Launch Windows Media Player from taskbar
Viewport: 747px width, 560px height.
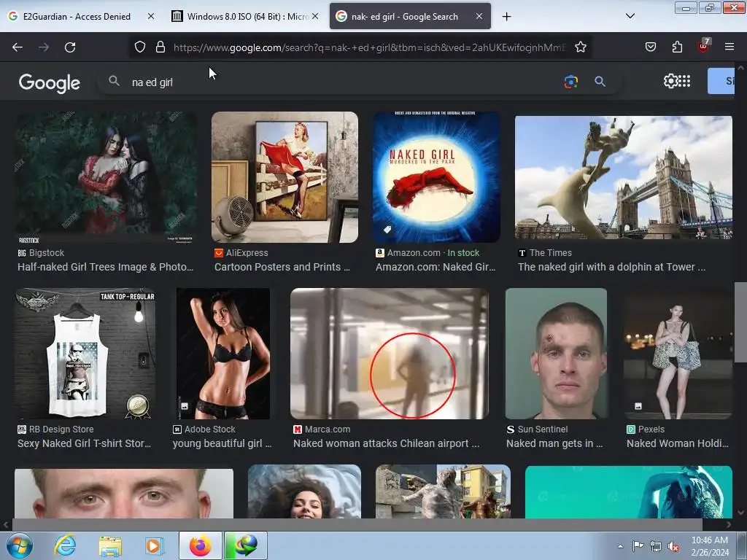point(155,545)
